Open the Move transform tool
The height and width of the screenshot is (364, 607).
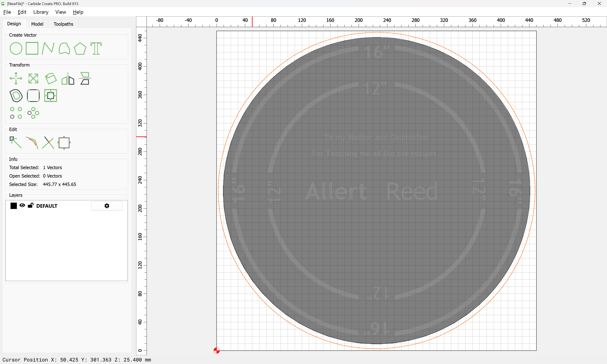16,79
